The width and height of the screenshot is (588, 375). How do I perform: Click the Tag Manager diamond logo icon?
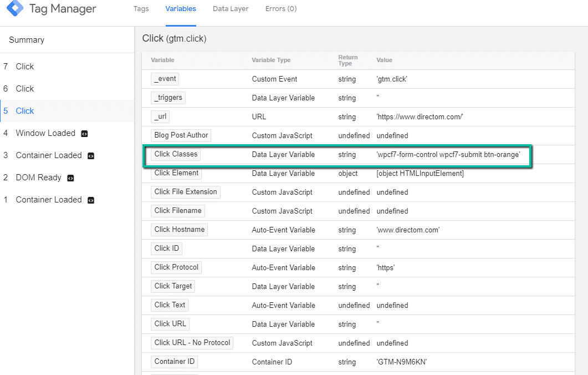click(x=14, y=9)
